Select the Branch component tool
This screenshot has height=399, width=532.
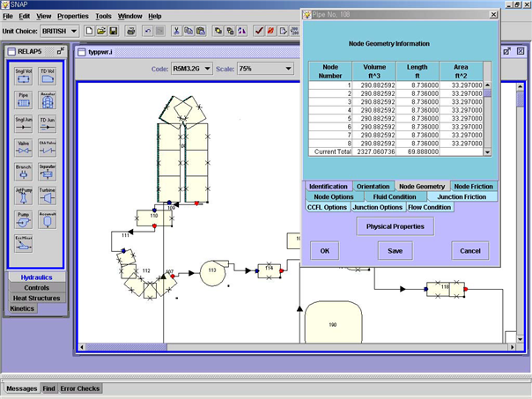pyautogui.click(x=23, y=172)
